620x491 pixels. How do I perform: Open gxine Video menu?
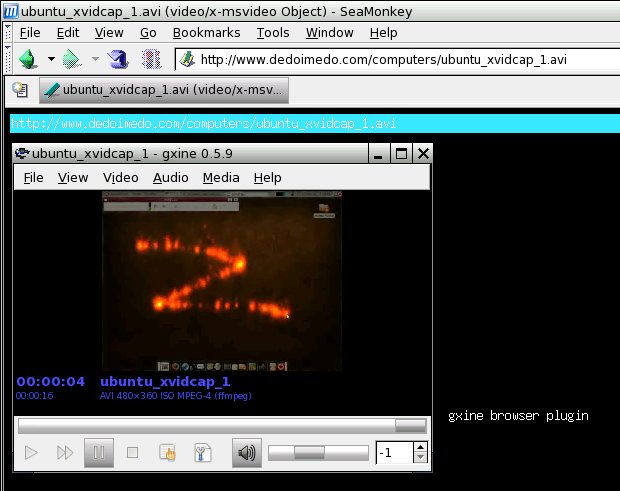[x=121, y=178]
